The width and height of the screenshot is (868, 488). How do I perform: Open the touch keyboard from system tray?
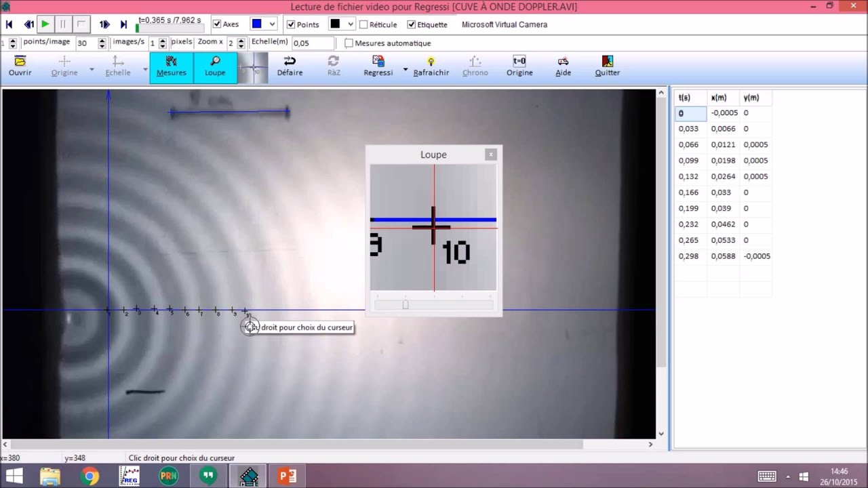[767, 476]
